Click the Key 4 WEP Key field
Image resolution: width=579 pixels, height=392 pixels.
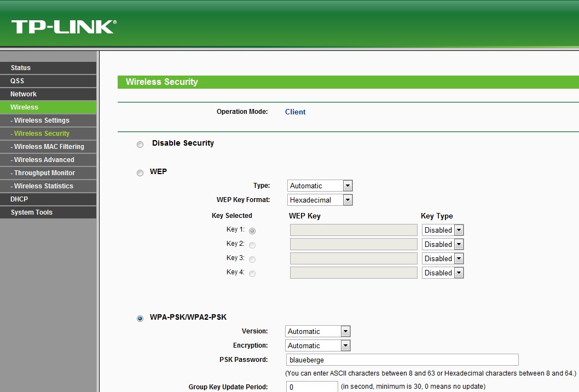(x=354, y=273)
